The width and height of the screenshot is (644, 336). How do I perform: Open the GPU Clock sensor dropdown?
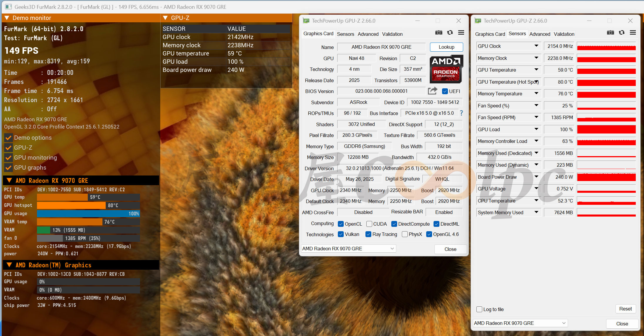536,46
